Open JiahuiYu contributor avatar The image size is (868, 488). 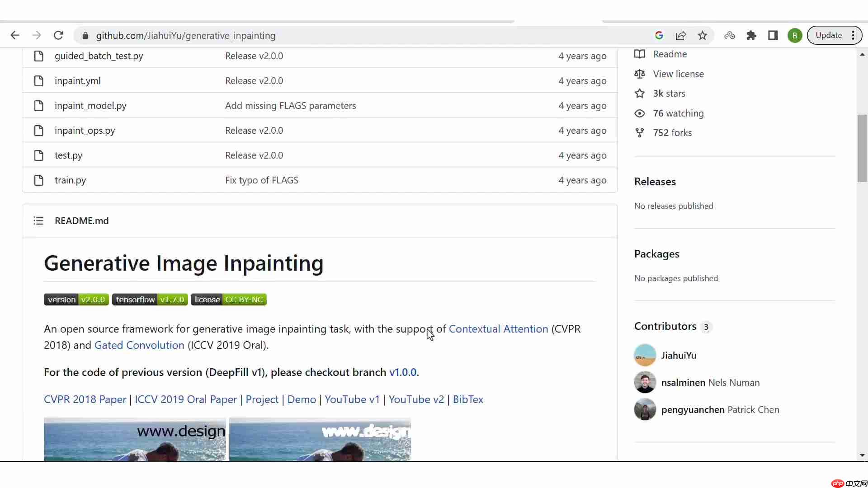[x=645, y=355]
